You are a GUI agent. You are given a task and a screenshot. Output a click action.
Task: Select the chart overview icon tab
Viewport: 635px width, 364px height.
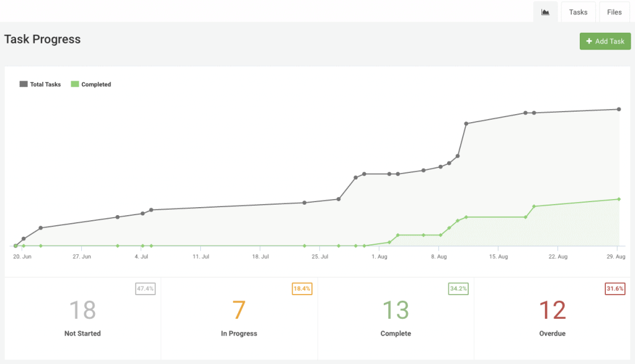click(546, 11)
